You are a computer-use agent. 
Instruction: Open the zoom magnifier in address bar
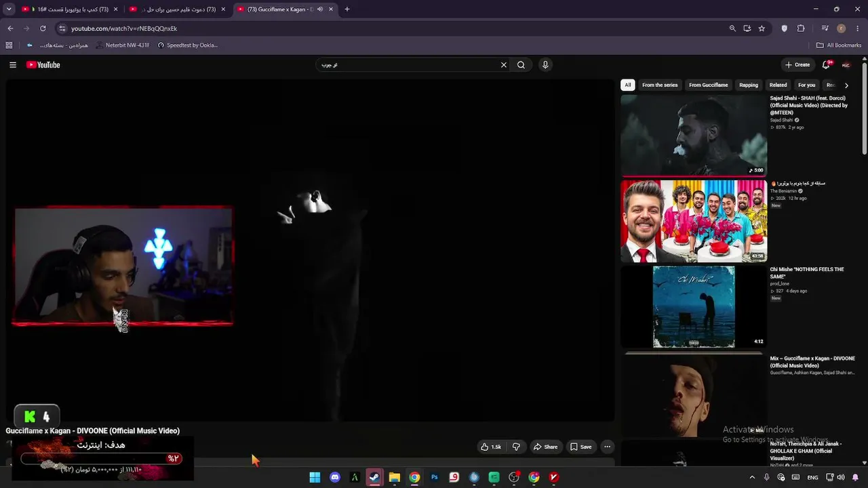point(732,28)
